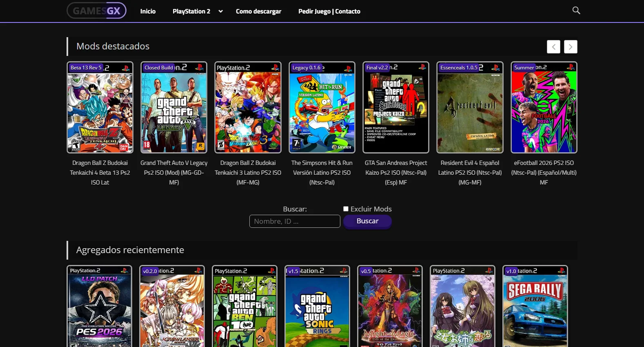Open Dragon Ball Z Budokai Tenkaichi 4 cover
Screen dimensions: 644x347
click(x=100, y=107)
